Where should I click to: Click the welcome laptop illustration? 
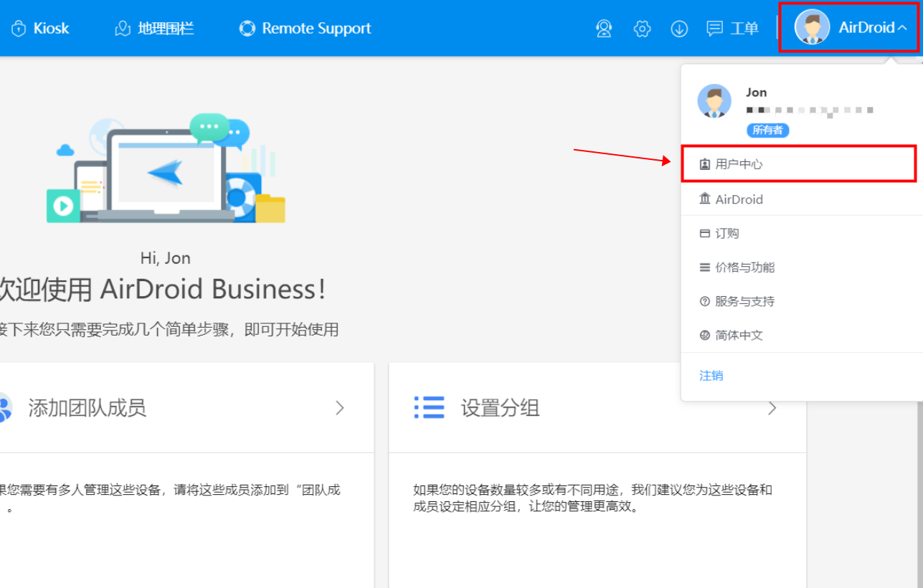pos(166,169)
